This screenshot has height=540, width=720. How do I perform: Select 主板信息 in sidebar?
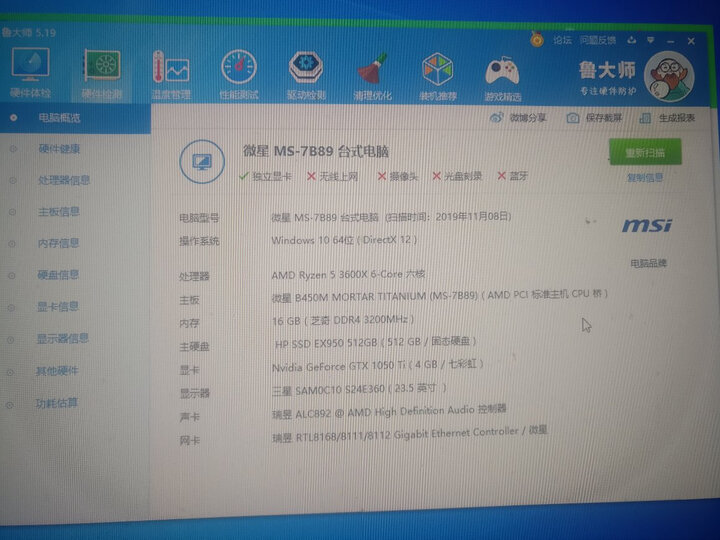tap(59, 212)
